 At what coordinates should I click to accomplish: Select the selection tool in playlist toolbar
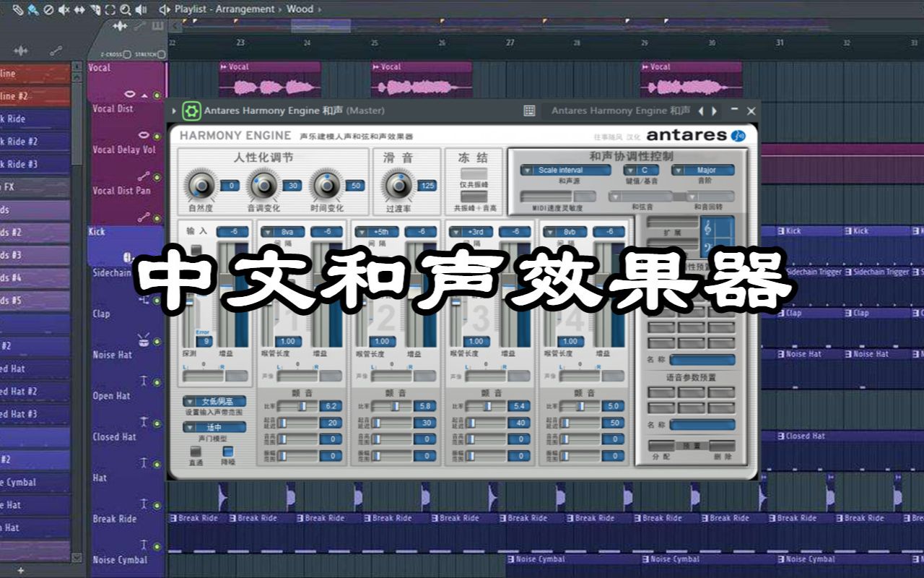click(x=110, y=9)
